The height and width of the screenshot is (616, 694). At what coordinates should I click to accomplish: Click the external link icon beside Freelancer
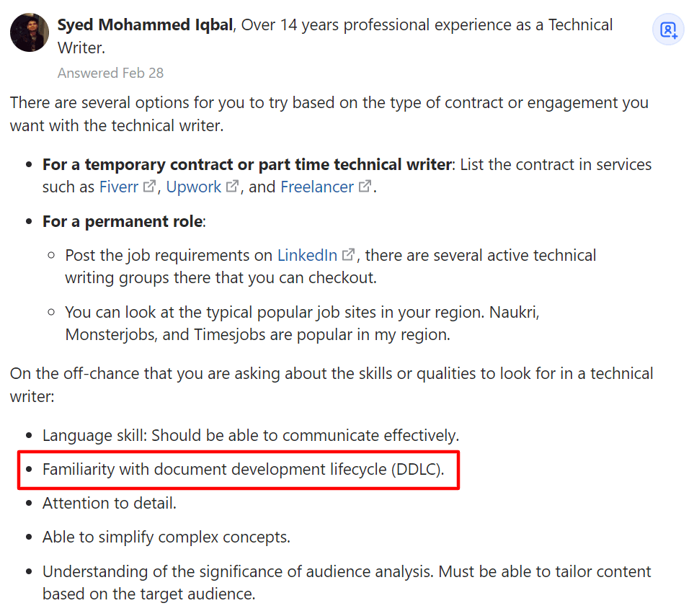[x=365, y=187]
